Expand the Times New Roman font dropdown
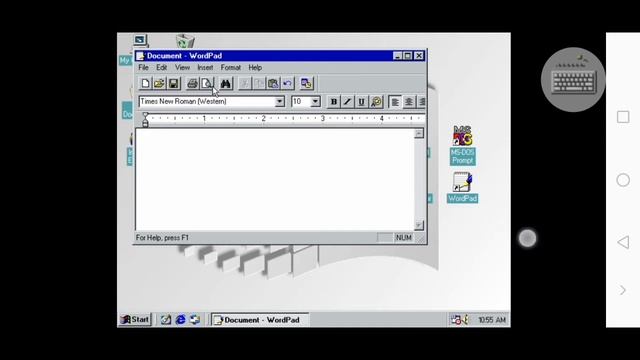Image resolution: width=640 pixels, height=360 pixels. (x=280, y=101)
